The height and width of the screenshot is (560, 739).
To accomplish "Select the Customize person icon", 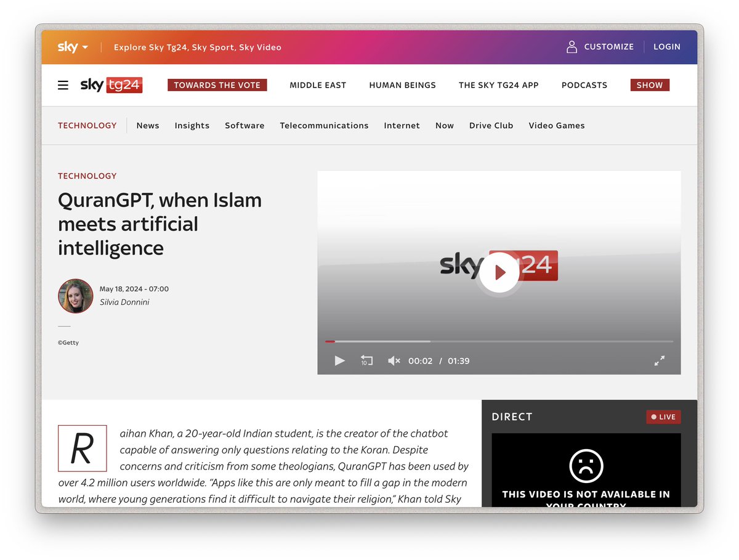I will [571, 46].
